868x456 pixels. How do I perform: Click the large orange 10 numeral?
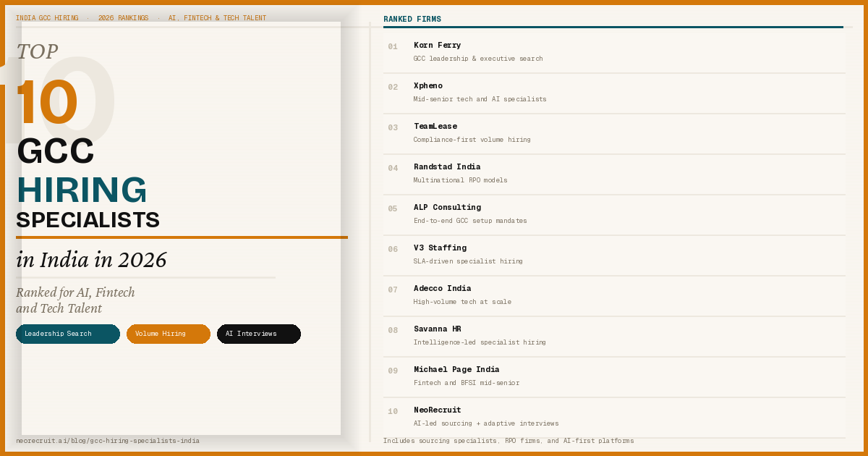point(46,102)
